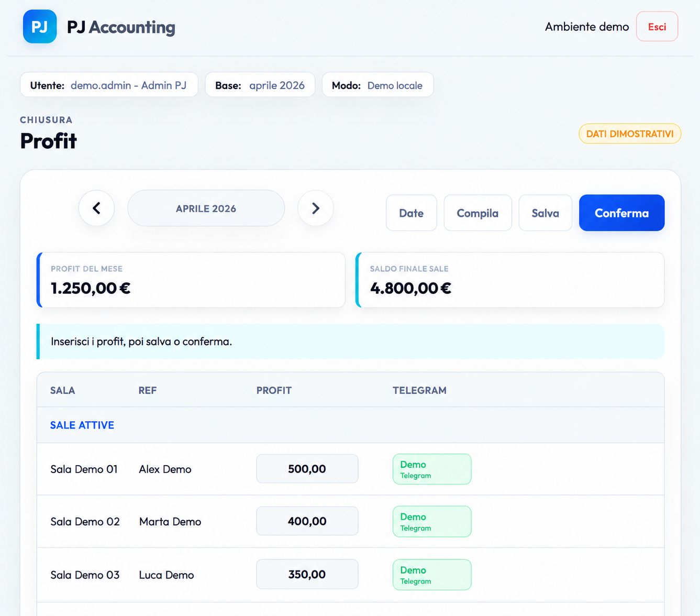Screen dimensions: 700x616
Task: Edit profit field for Sala Demo 03
Action: point(307,575)
